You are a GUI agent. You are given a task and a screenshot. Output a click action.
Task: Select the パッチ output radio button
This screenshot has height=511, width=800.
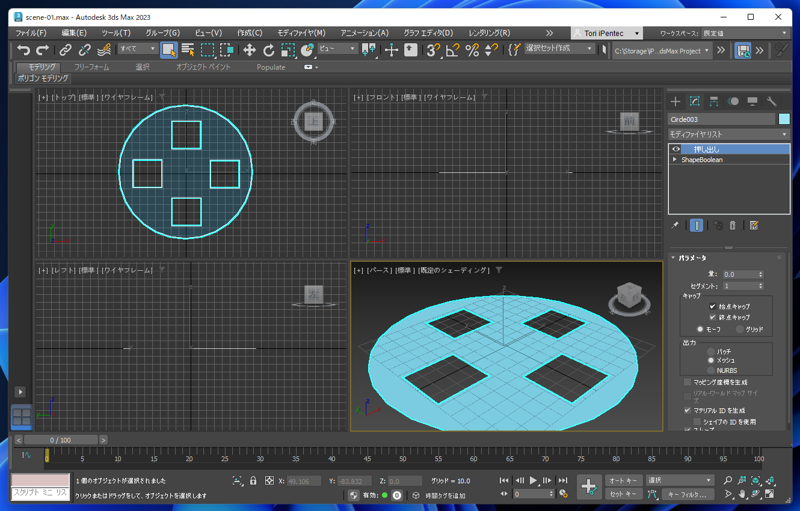[x=711, y=351]
